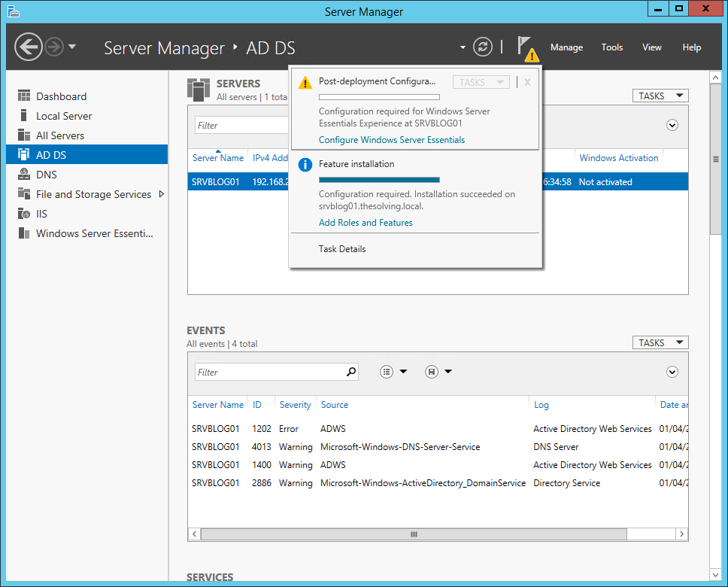Sort events by the Log column
Image resolution: width=728 pixels, height=587 pixels.
tap(541, 405)
